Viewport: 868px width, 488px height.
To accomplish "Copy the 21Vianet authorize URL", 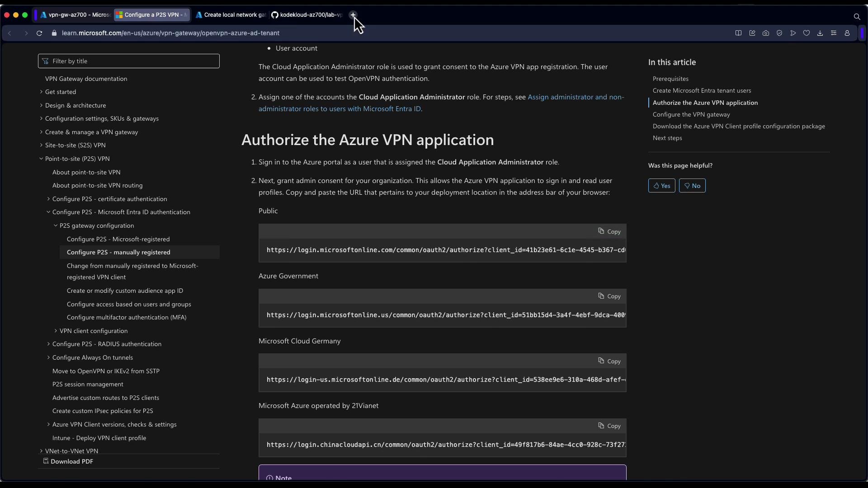I will coord(609,426).
